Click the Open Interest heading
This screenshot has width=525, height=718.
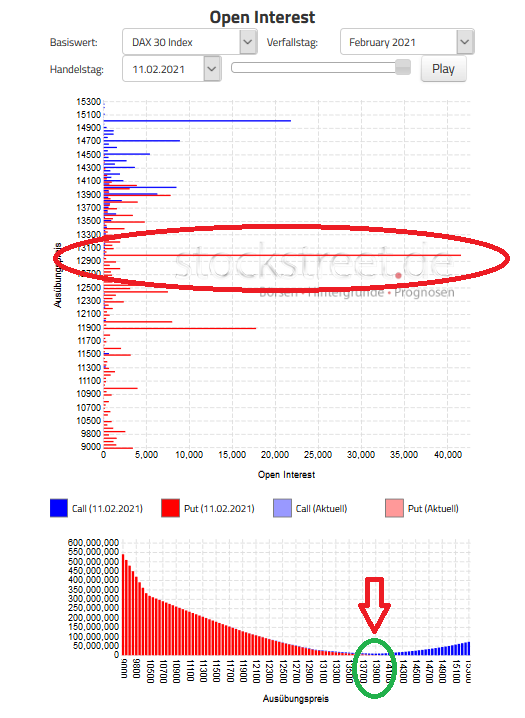click(262, 17)
